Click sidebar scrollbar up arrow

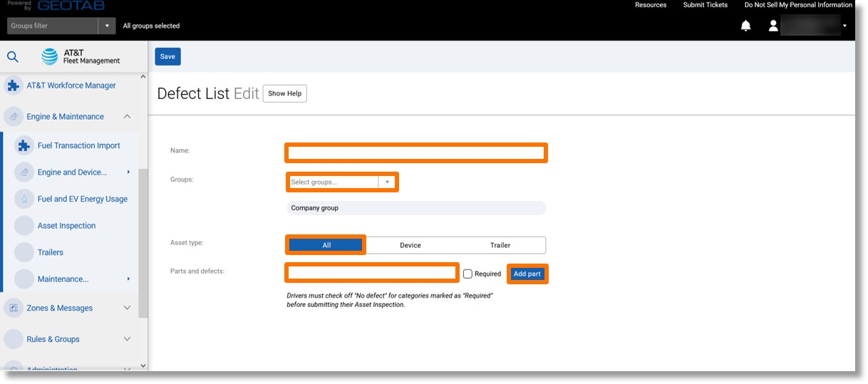click(143, 76)
